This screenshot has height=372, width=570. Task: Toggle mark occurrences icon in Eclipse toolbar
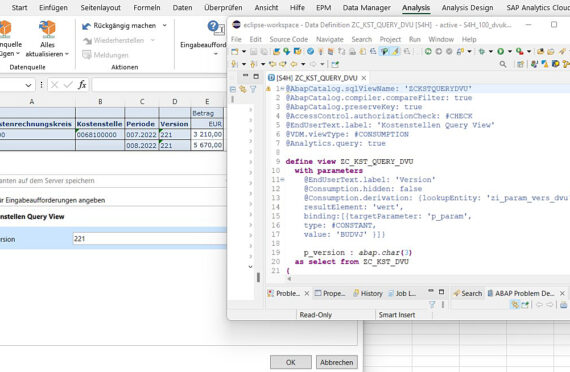(x=396, y=52)
